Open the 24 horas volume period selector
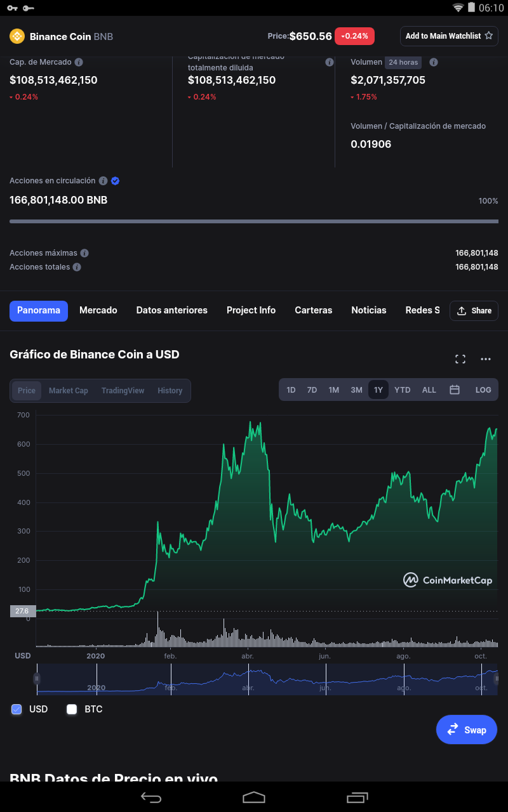This screenshot has height=812, width=508. click(x=403, y=62)
